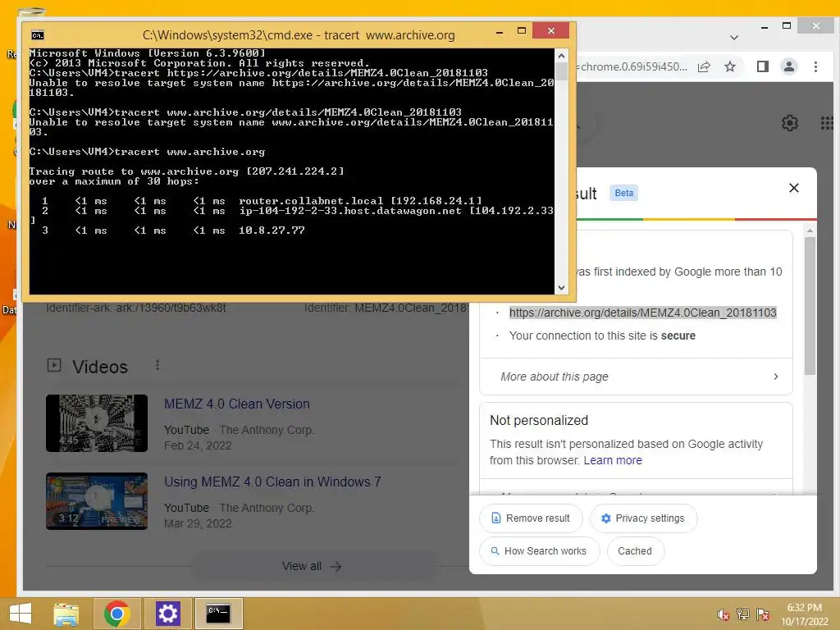Viewport: 840px width, 630px height.
Task: Select the archive.org URL in the panel
Action: tap(642, 313)
